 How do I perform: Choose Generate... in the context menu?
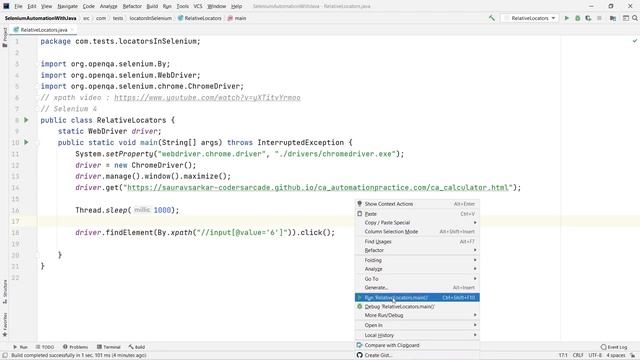click(417, 287)
